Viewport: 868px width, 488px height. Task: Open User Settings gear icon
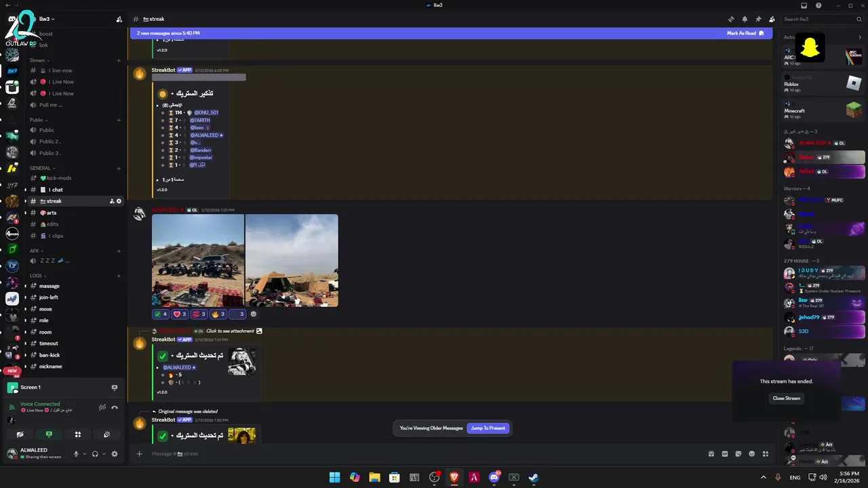[114, 454]
